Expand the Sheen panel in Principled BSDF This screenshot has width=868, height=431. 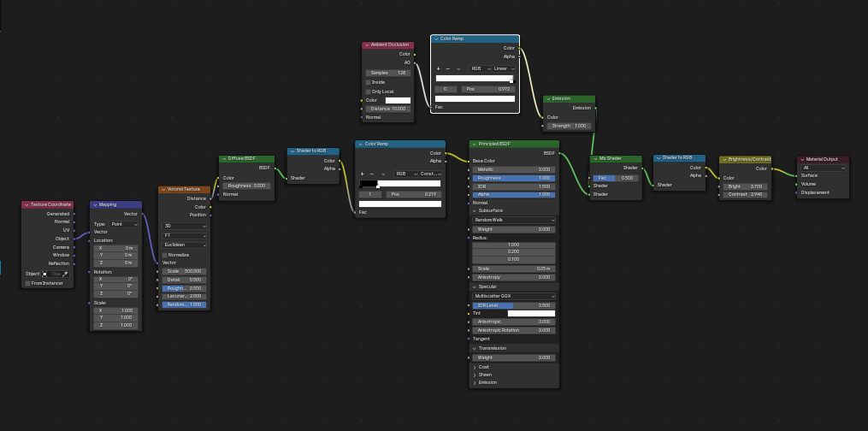[x=475, y=375]
